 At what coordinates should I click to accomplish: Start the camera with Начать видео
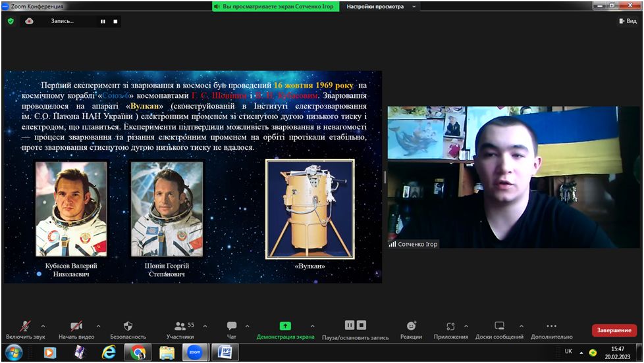(76, 329)
